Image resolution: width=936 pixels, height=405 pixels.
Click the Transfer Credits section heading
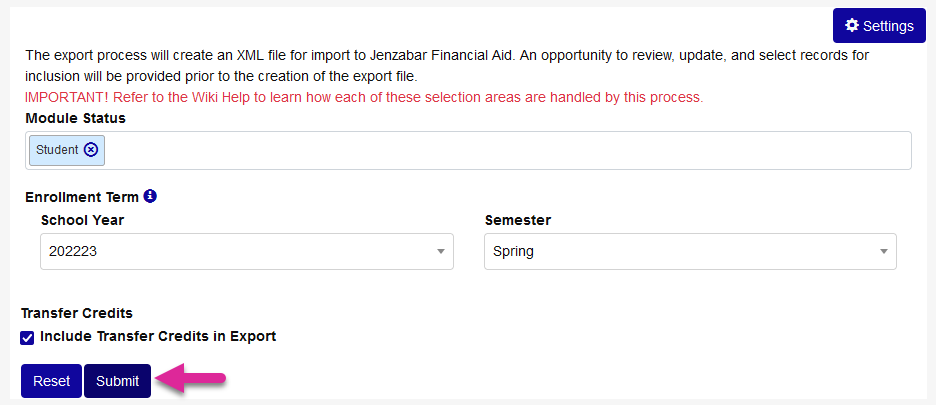click(77, 313)
